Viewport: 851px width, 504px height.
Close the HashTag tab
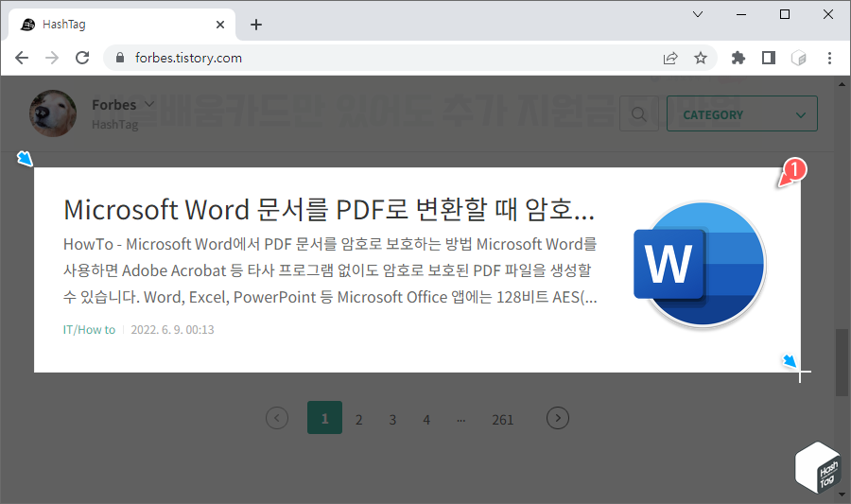pyautogui.click(x=219, y=25)
